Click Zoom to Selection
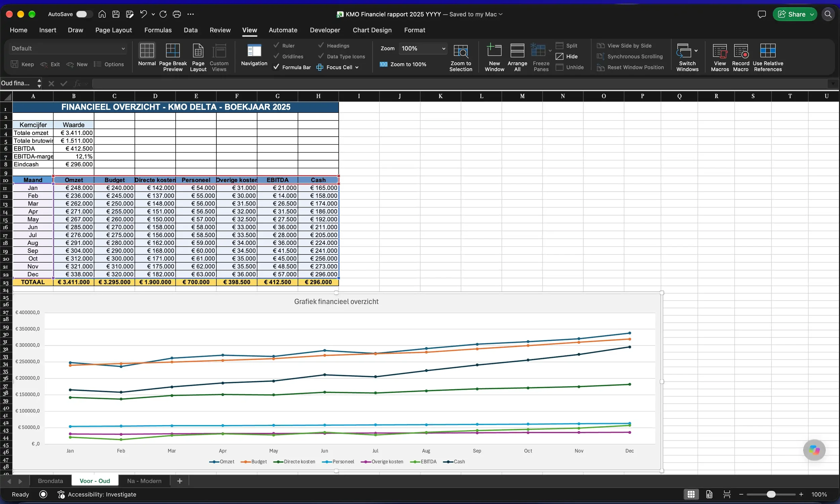840x504 pixels. point(460,57)
